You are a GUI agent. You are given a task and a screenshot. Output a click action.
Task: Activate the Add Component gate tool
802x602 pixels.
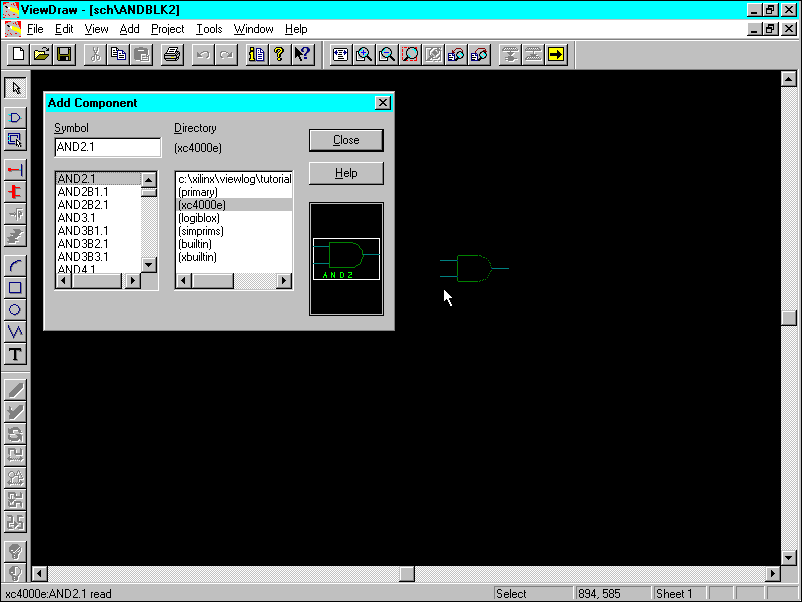[15, 118]
